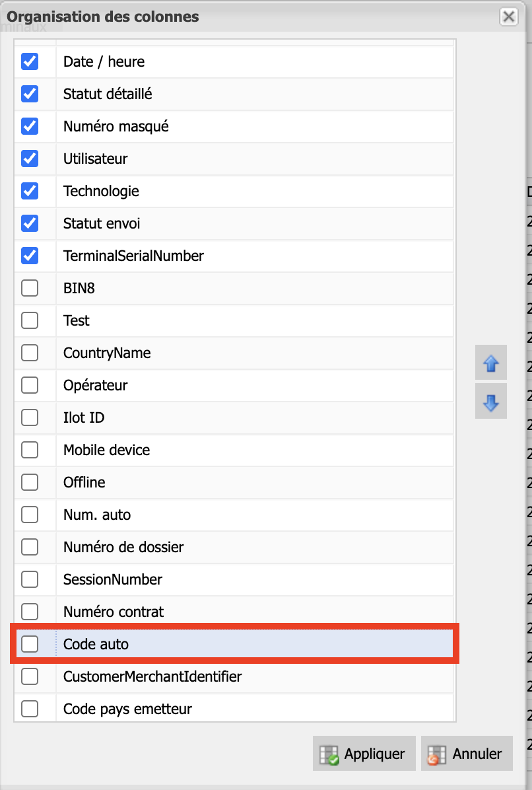This screenshot has height=790, width=532.
Task: Uncheck the Date / heure checkbox
Action: (30, 61)
